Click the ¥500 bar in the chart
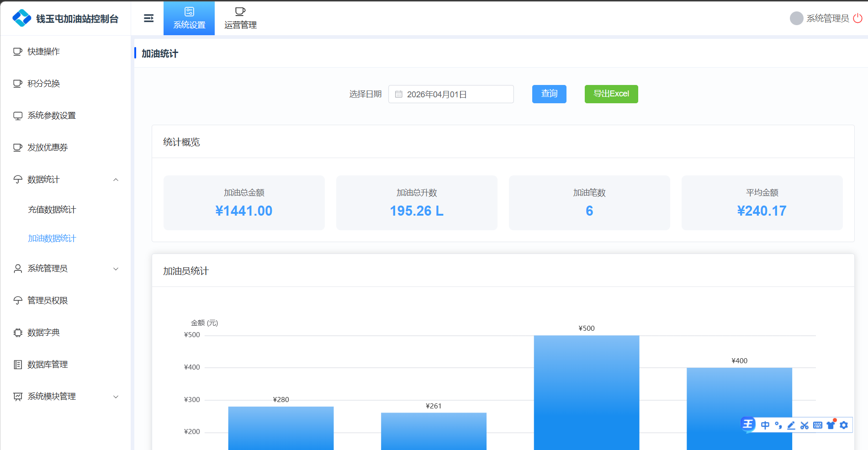The image size is (868, 450). click(x=586, y=392)
